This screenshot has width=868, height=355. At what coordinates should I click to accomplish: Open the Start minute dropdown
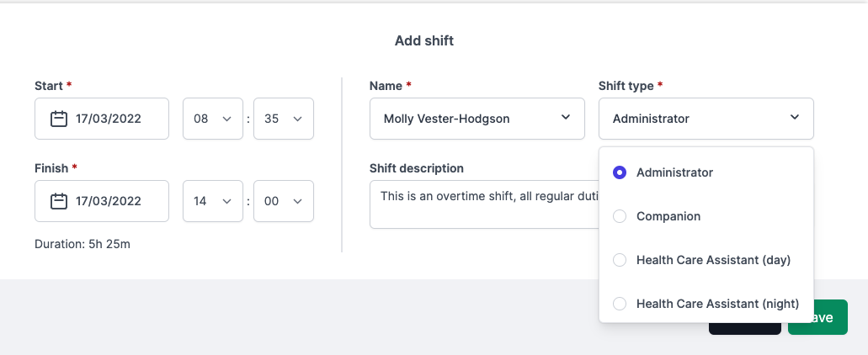[x=283, y=119]
